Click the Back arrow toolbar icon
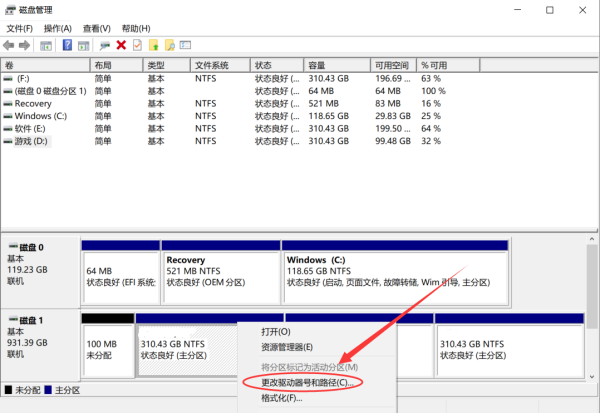 [10, 45]
